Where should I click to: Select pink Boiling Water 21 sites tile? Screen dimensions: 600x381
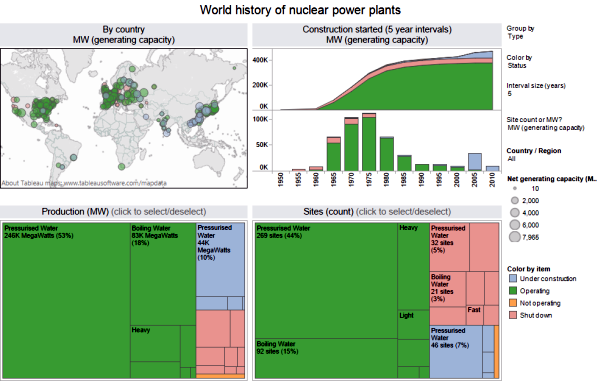pos(448,289)
